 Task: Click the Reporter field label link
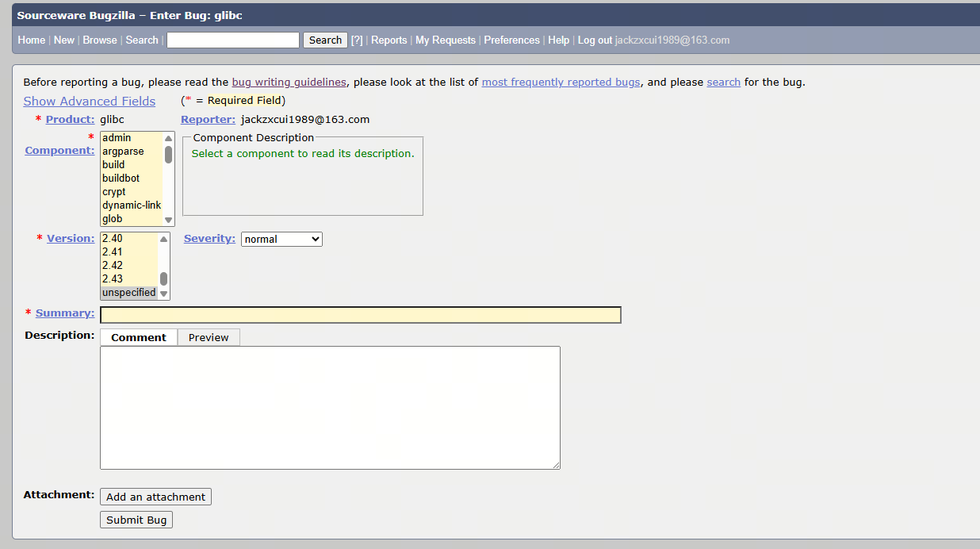click(209, 119)
